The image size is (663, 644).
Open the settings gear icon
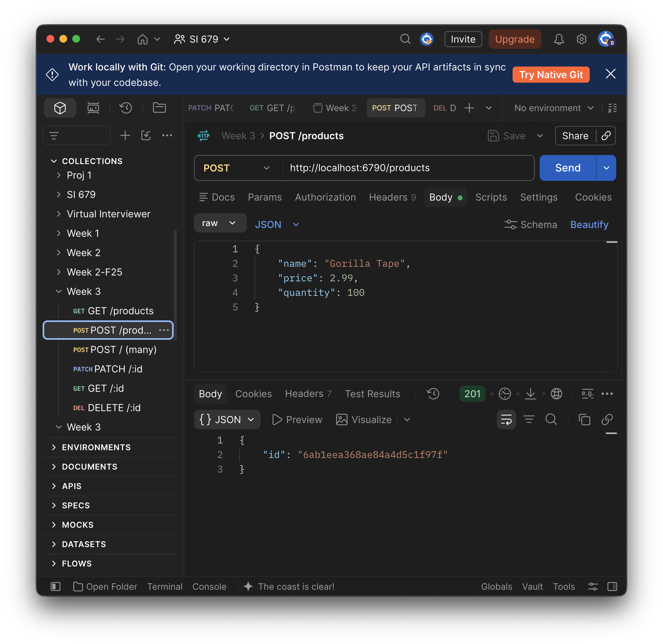(x=581, y=39)
